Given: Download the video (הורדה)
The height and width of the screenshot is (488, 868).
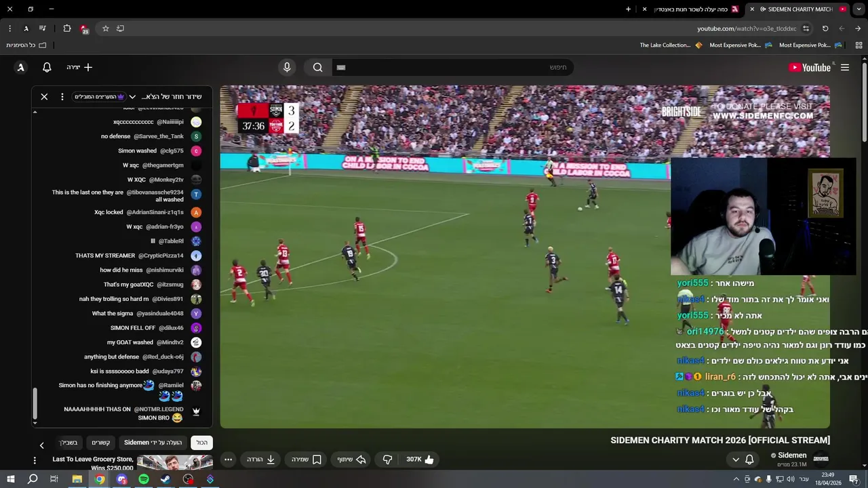Looking at the screenshot, I should click(x=261, y=460).
